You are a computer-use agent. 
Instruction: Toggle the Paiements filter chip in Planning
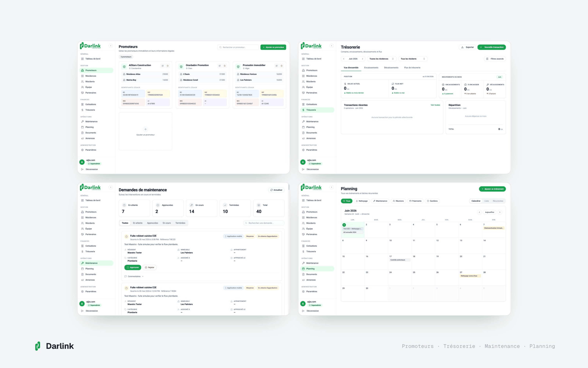[x=415, y=201]
